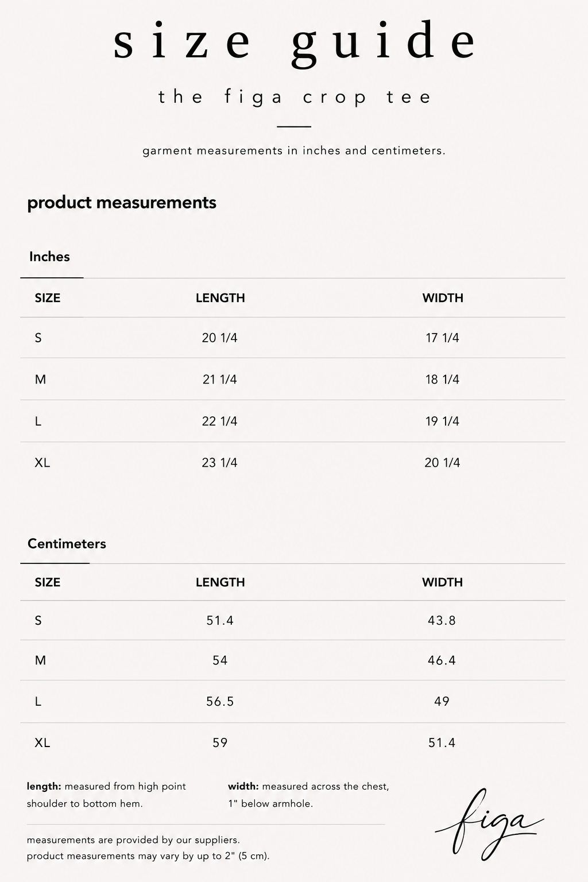
Task: Click the figa crop tee subtitle
Action: (295, 97)
